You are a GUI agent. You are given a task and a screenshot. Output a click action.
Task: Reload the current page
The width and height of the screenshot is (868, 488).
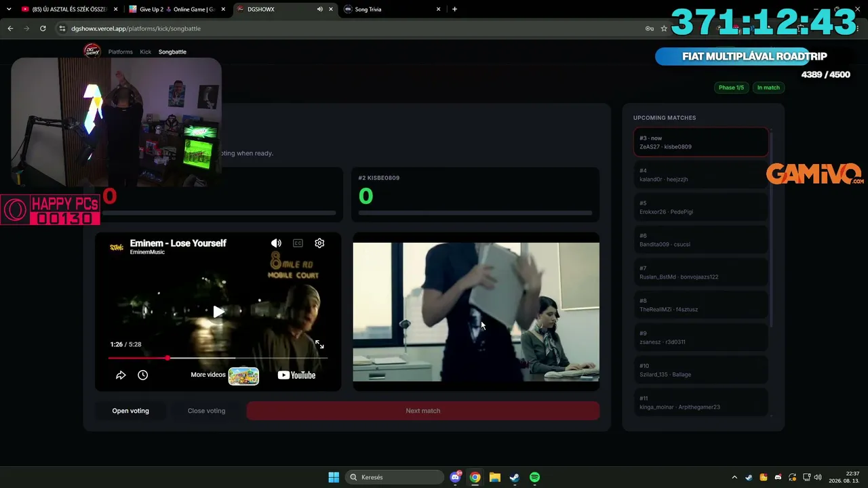pos(43,28)
